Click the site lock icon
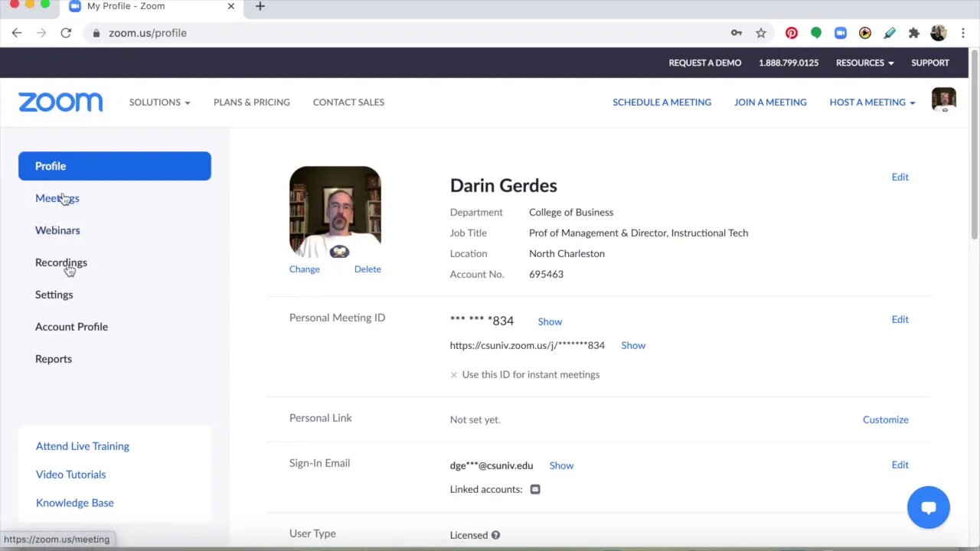Image resolution: width=980 pixels, height=551 pixels. (96, 33)
